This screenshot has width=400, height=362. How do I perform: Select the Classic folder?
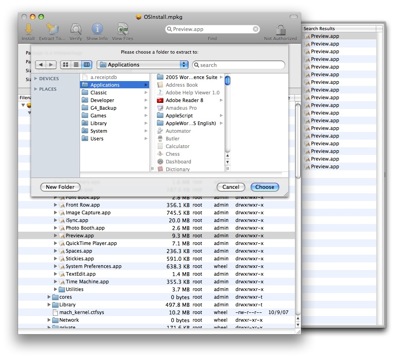click(x=115, y=93)
